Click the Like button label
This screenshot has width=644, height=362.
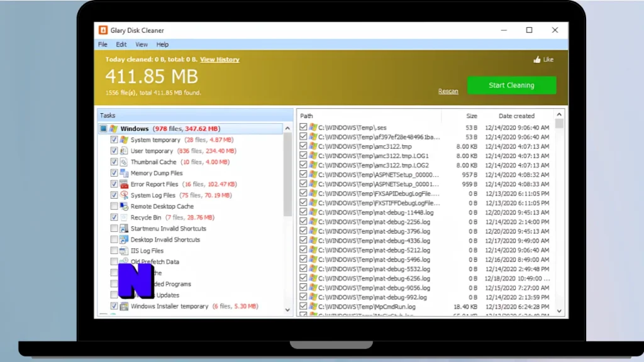pyautogui.click(x=548, y=60)
